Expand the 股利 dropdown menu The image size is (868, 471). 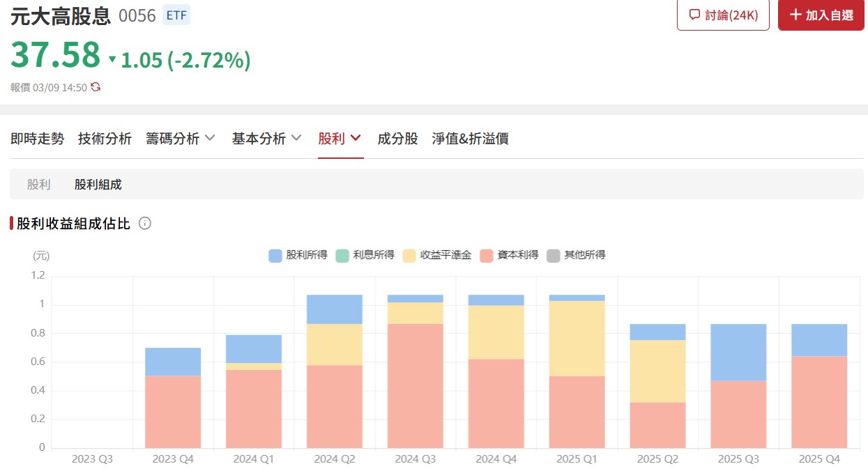pos(340,138)
